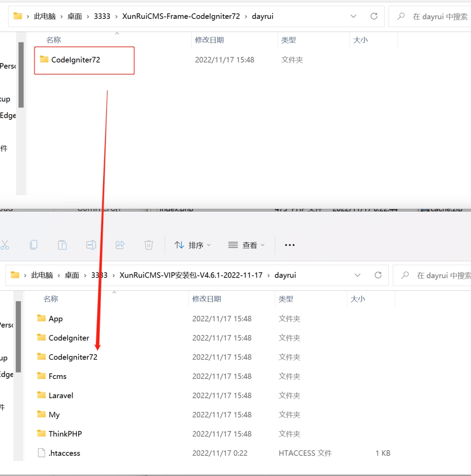The width and height of the screenshot is (471, 476).
Task: Sort by 修改日期 column in upper window
Action: click(210, 40)
